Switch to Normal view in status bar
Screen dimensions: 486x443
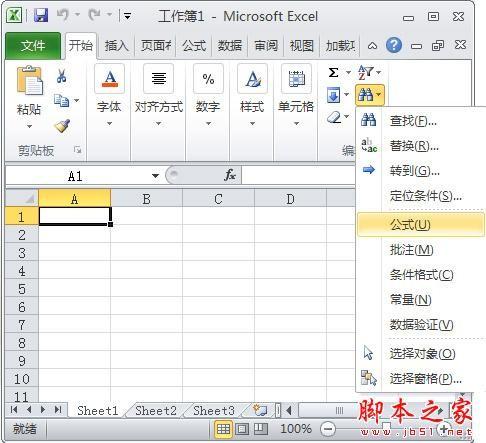point(223,429)
